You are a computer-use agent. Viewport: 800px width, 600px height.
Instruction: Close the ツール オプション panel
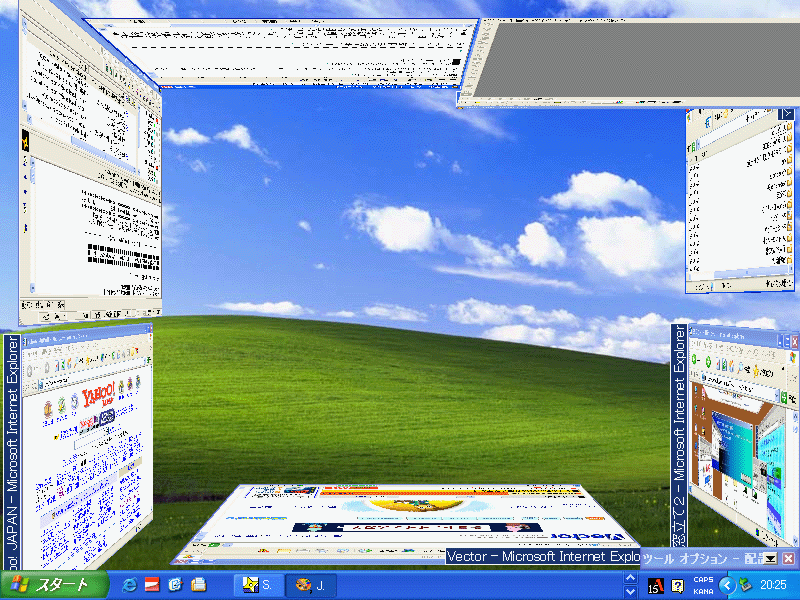pos(788,558)
